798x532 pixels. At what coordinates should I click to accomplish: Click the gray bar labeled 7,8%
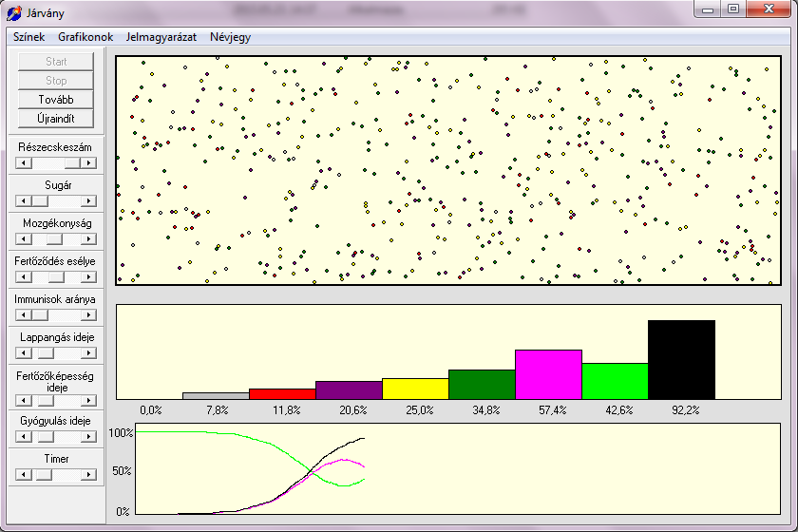coord(216,396)
